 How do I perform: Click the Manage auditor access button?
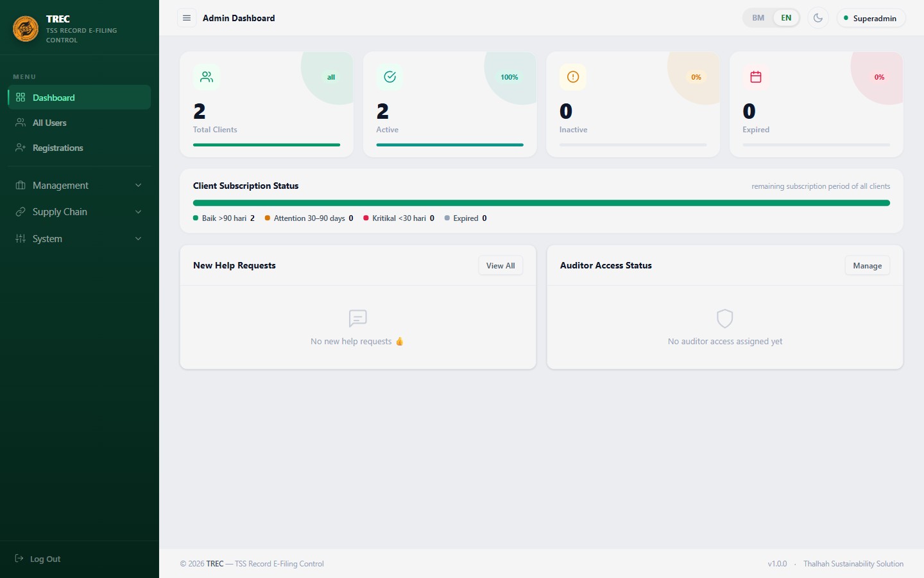(868, 266)
